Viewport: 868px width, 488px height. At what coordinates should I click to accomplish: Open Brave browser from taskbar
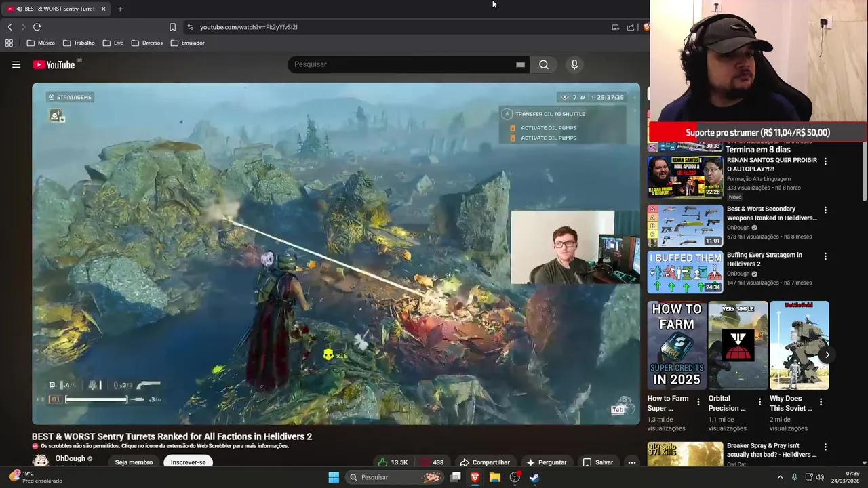[475, 477]
